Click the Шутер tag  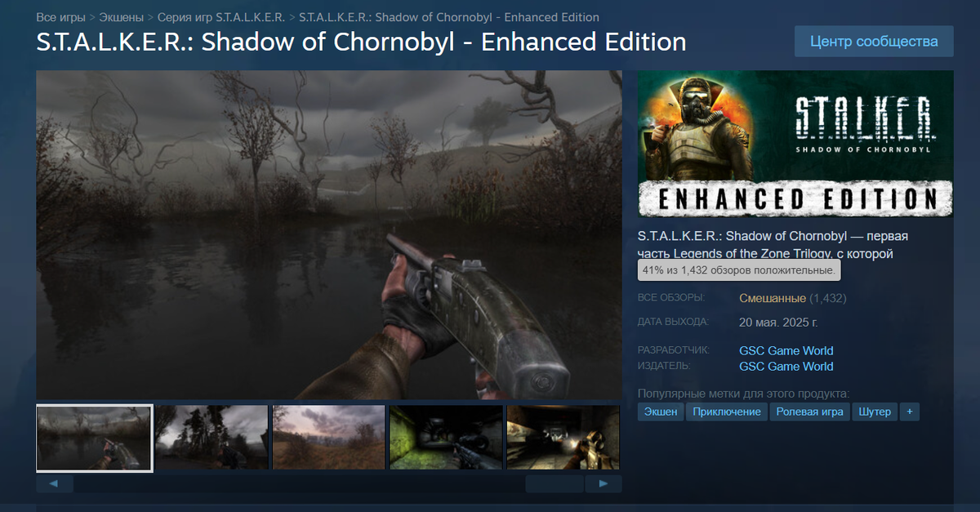coord(875,412)
